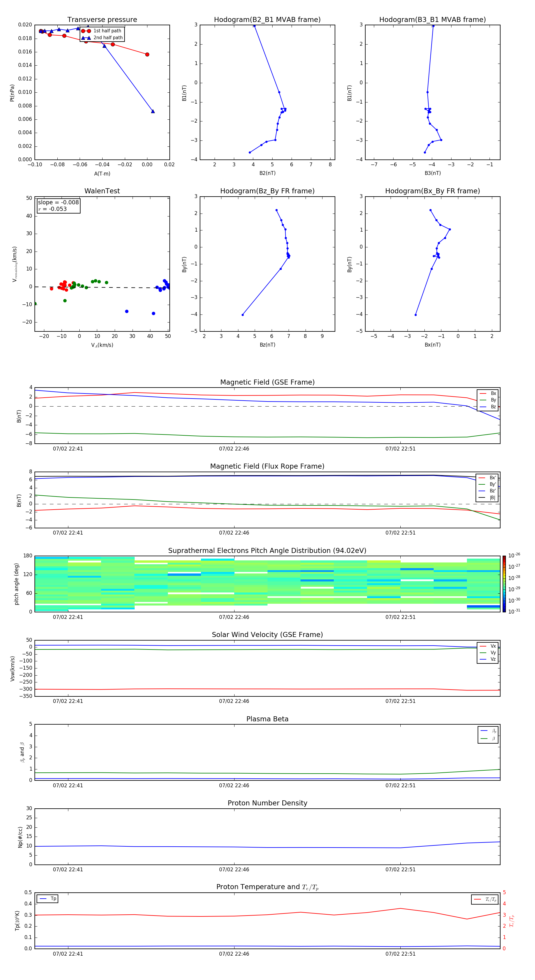Click the 'Bz' legend entry in GSE magnetic field

click(x=488, y=407)
